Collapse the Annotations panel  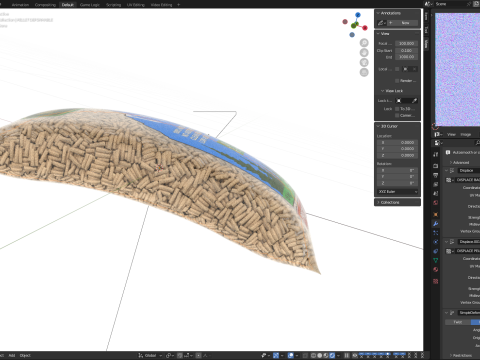click(x=378, y=13)
